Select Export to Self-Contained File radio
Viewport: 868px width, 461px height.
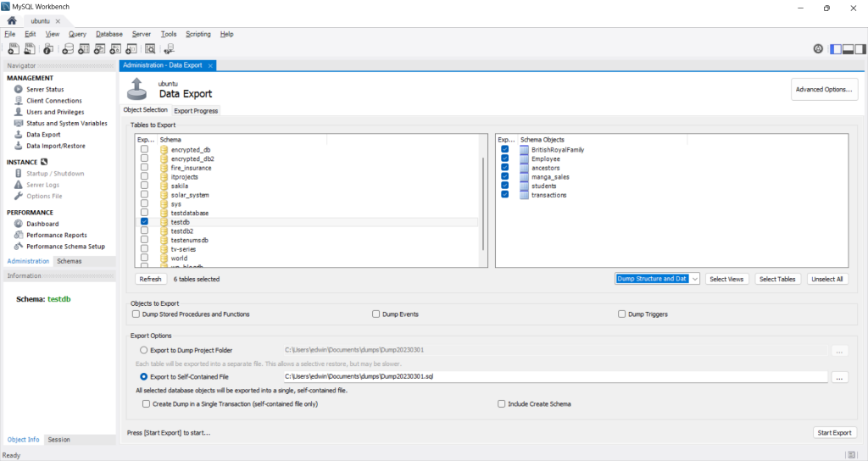tap(143, 377)
